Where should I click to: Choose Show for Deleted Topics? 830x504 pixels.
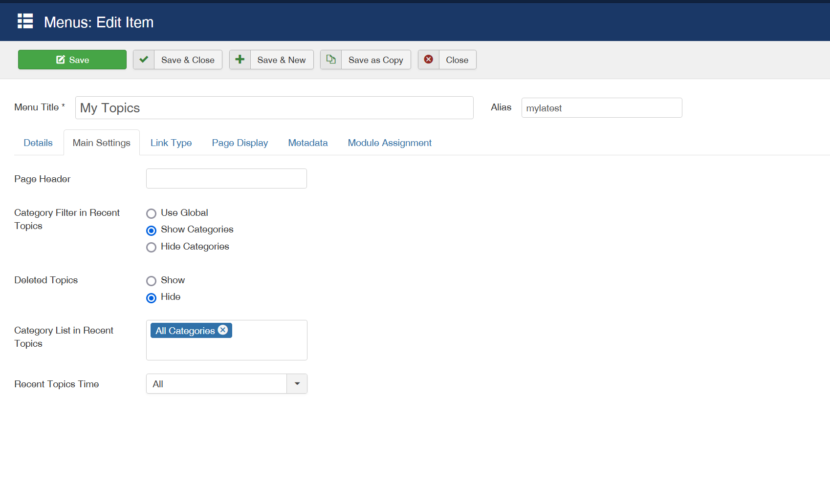tap(152, 281)
